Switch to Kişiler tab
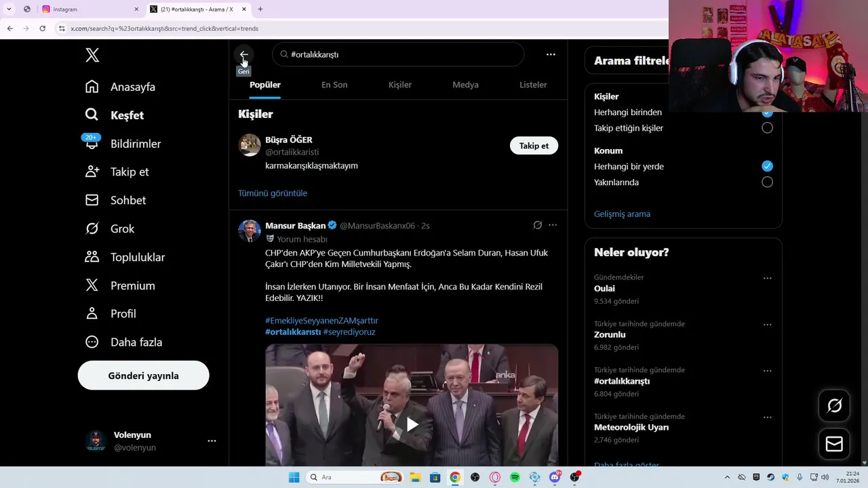868x488 pixels. (400, 85)
